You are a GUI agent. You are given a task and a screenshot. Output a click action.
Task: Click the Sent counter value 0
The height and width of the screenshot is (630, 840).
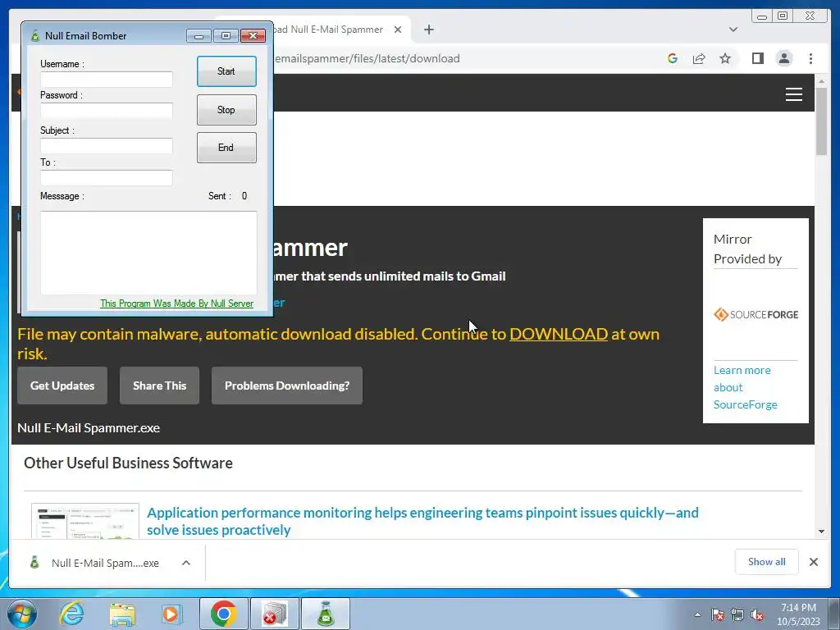(x=244, y=196)
